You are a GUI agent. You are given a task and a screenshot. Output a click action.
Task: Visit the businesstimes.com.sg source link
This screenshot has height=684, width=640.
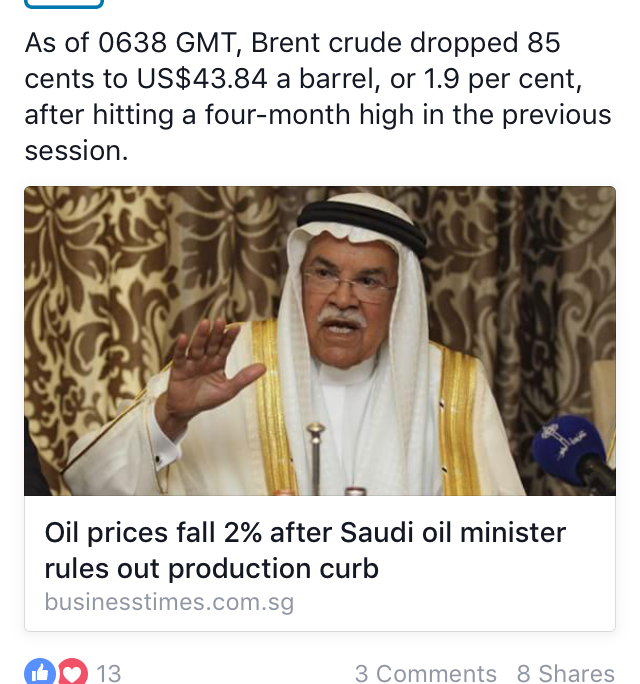(169, 602)
